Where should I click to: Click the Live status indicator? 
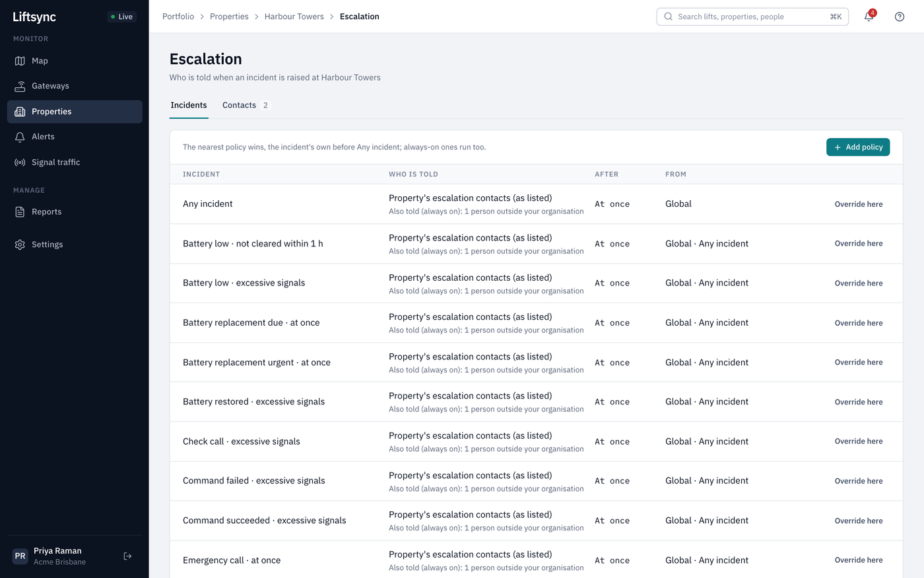click(x=122, y=17)
